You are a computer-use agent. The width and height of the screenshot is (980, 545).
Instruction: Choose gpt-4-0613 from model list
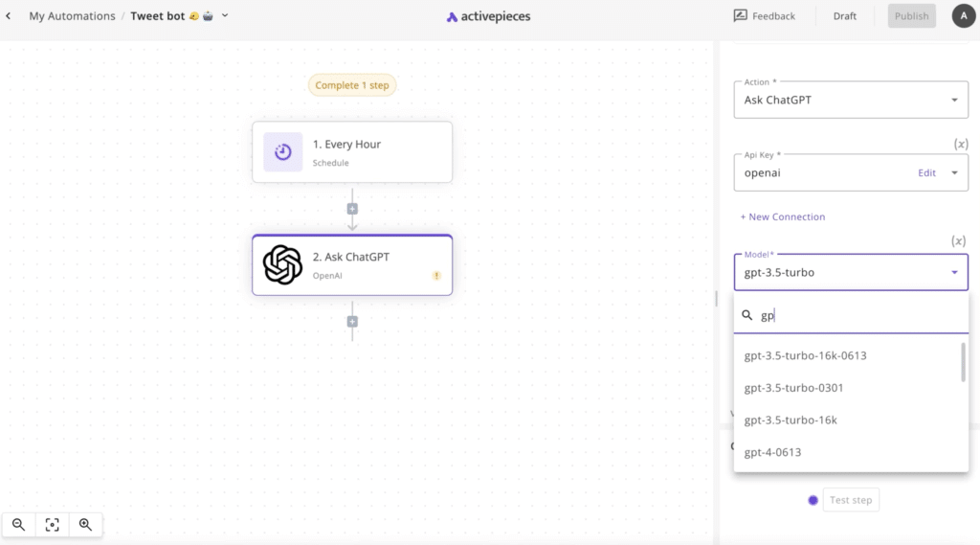point(772,452)
